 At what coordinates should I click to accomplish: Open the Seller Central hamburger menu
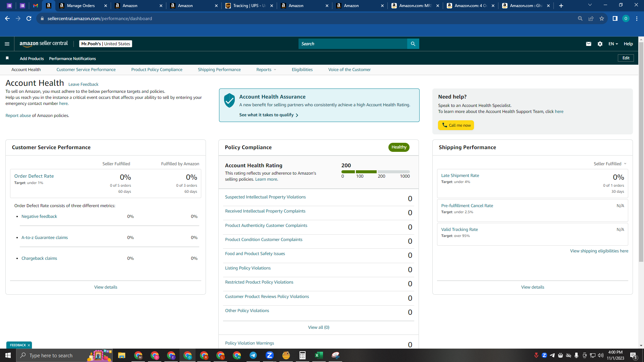click(7, 44)
